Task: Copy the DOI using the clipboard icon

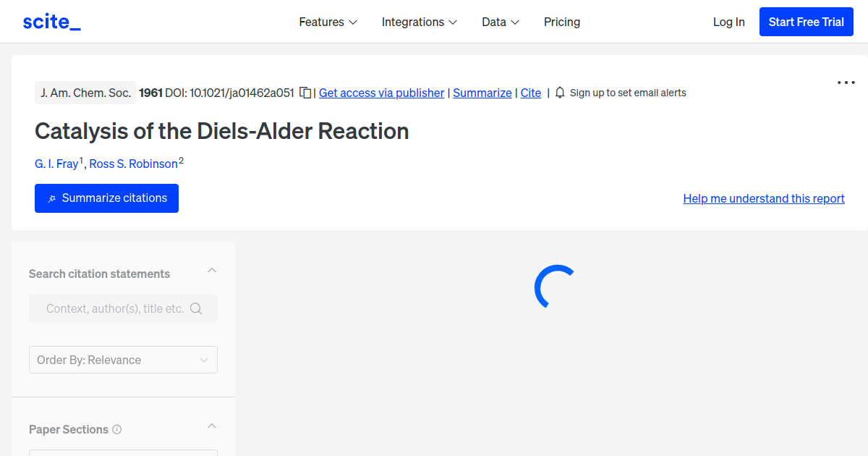Action: [x=305, y=93]
